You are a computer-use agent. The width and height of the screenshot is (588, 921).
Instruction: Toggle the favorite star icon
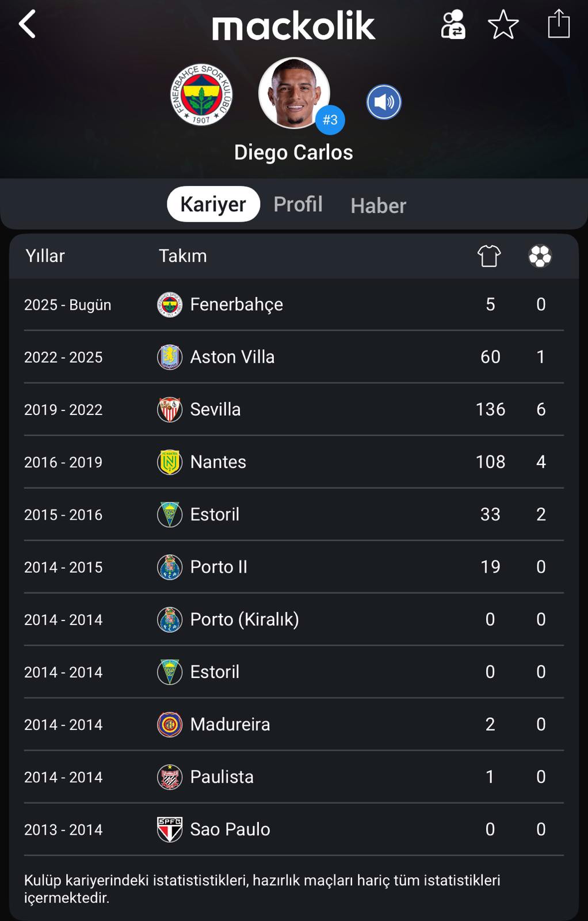[x=503, y=24]
